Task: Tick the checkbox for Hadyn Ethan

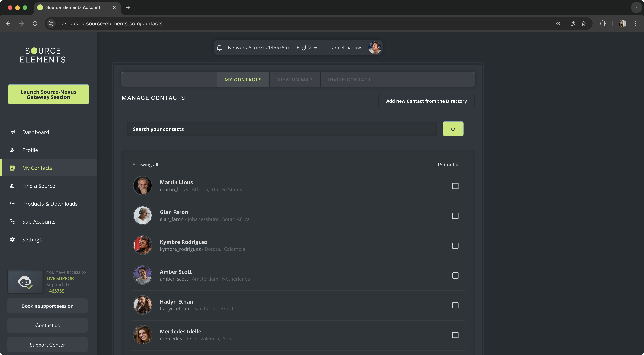Action: [455, 305]
